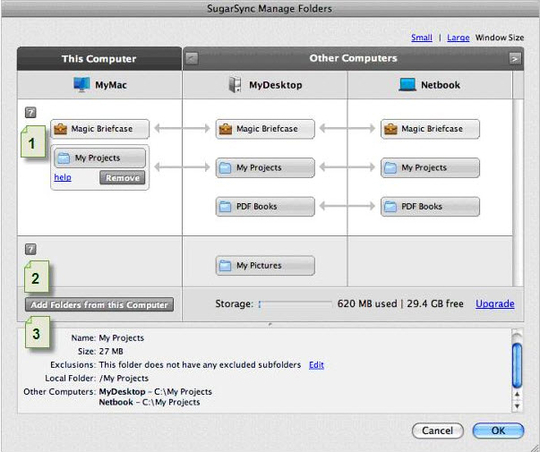The image size is (540, 452).
Task: Click the MyMac computer icon
Action: [82, 84]
